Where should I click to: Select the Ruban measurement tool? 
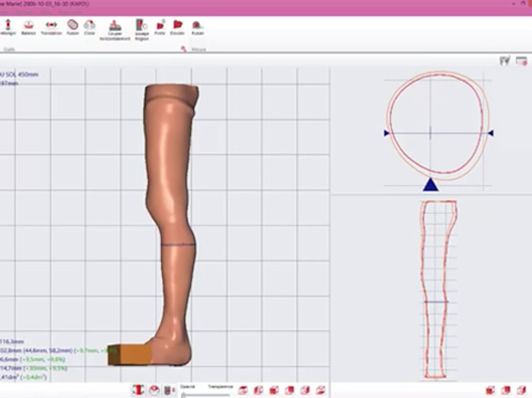[x=198, y=28]
